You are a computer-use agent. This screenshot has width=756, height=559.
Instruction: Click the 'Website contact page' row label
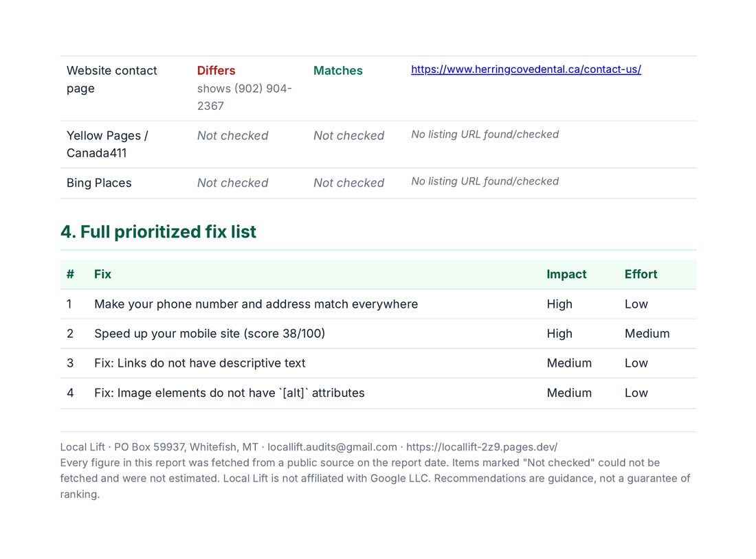coord(112,80)
